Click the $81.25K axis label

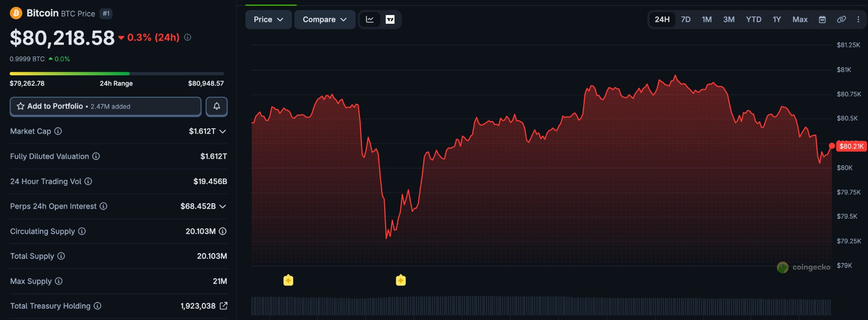coord(848,45)
